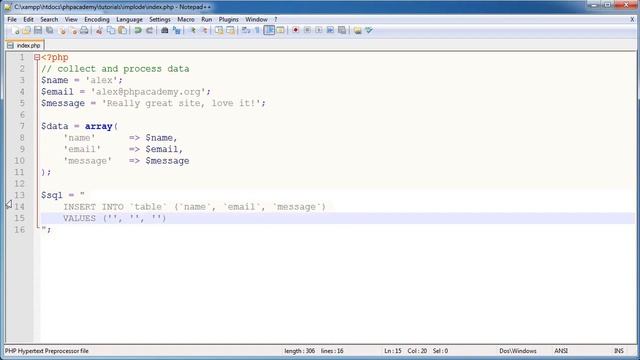The image size is (640, 360).
Task: Open the Plugins menu
Action: 229,19
